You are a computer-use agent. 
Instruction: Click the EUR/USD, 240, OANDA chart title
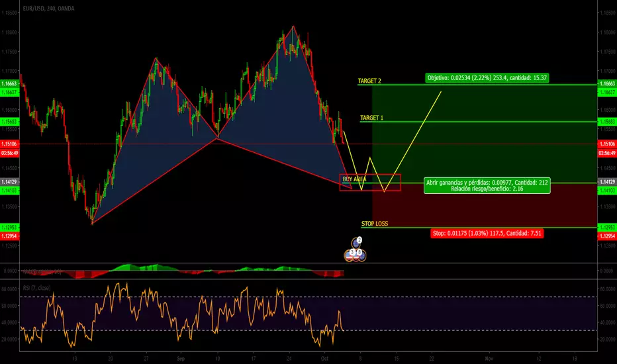click(x=49, y=8)
